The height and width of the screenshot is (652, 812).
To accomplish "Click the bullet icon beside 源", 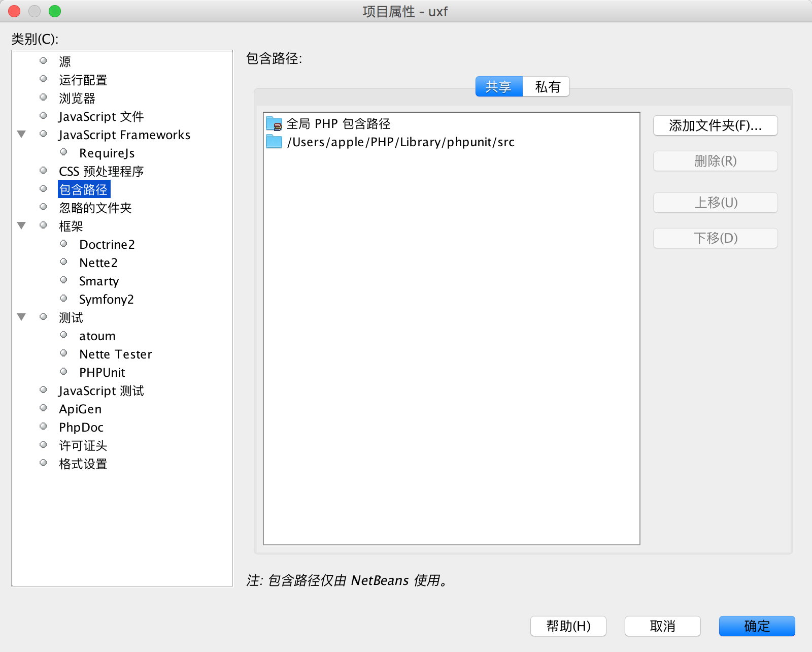I will [x=43, y=60].
